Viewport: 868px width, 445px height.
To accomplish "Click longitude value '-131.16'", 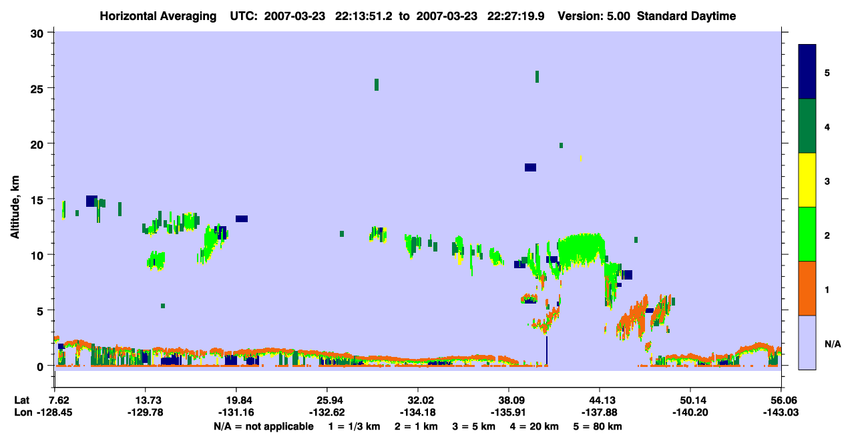I will [236, 412].
